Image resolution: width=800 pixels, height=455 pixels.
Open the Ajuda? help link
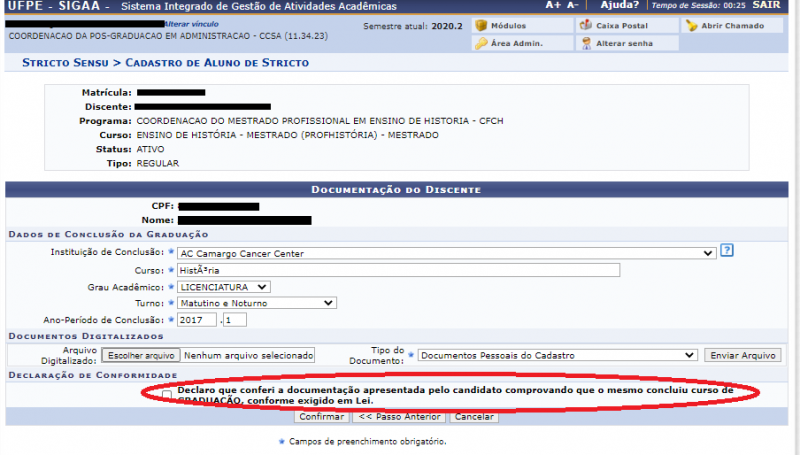619,5
